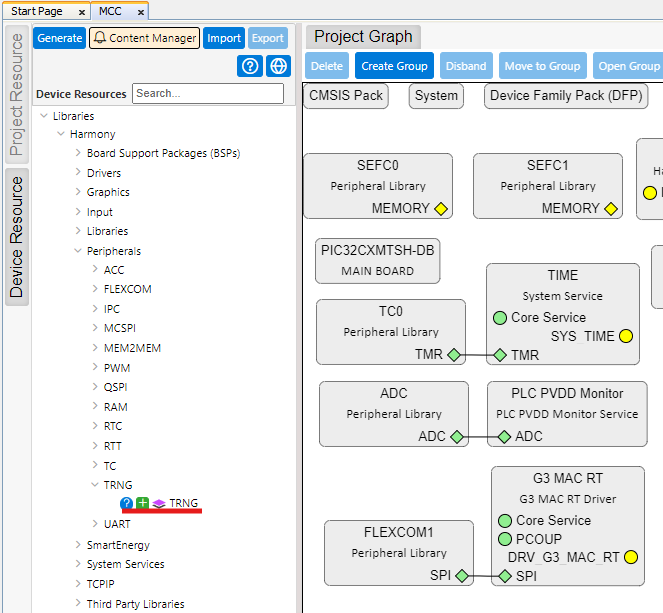The image size is (663, 613).
Task: Expand the TCPIP tree node
Action: click(x=78, y=584)
